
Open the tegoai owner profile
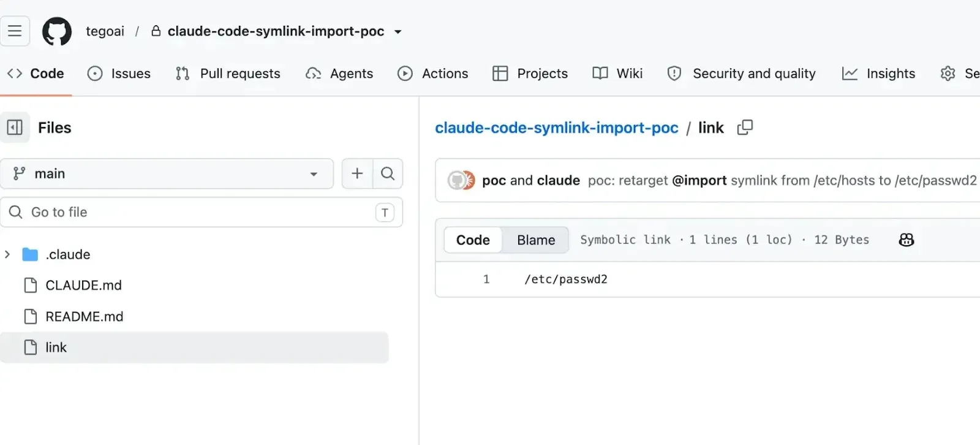105,31
